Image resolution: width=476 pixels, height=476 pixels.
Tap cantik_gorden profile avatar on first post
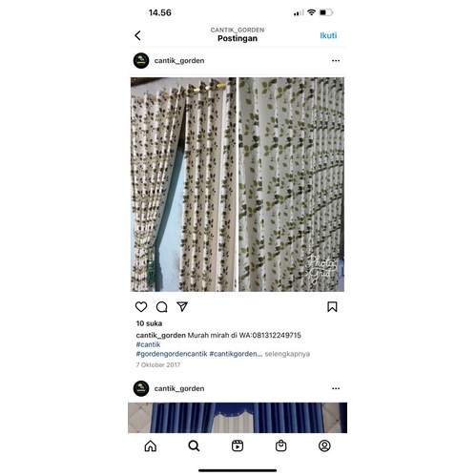(141, 61)
